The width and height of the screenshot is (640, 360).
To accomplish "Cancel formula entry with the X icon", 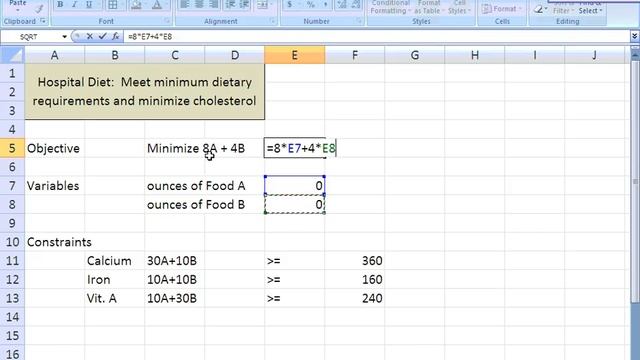I will point(89,36).
